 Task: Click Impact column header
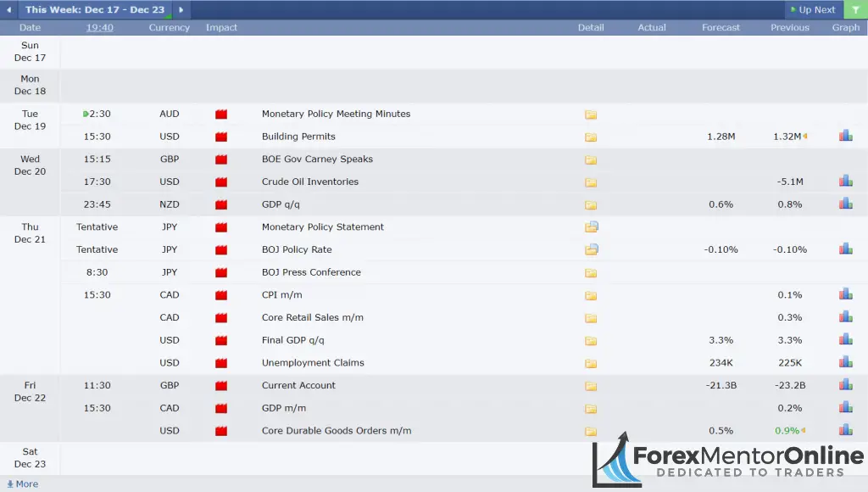coord(221,27)
